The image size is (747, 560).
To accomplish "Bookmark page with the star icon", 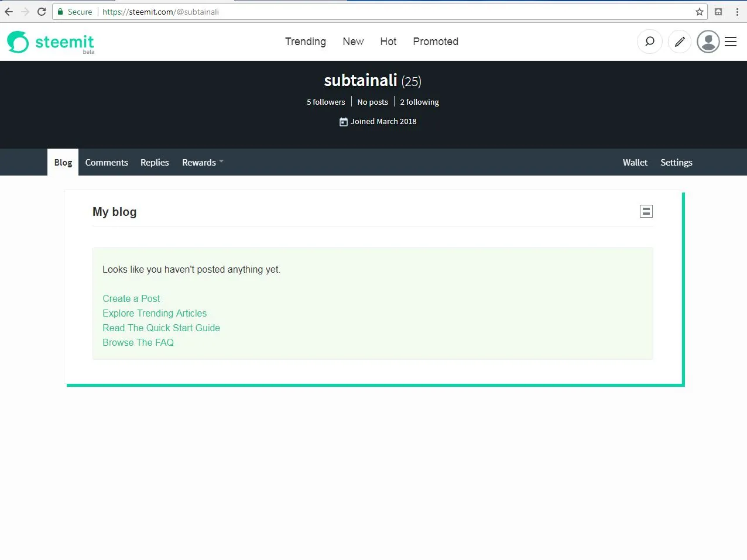I will [x=700, y=12].
